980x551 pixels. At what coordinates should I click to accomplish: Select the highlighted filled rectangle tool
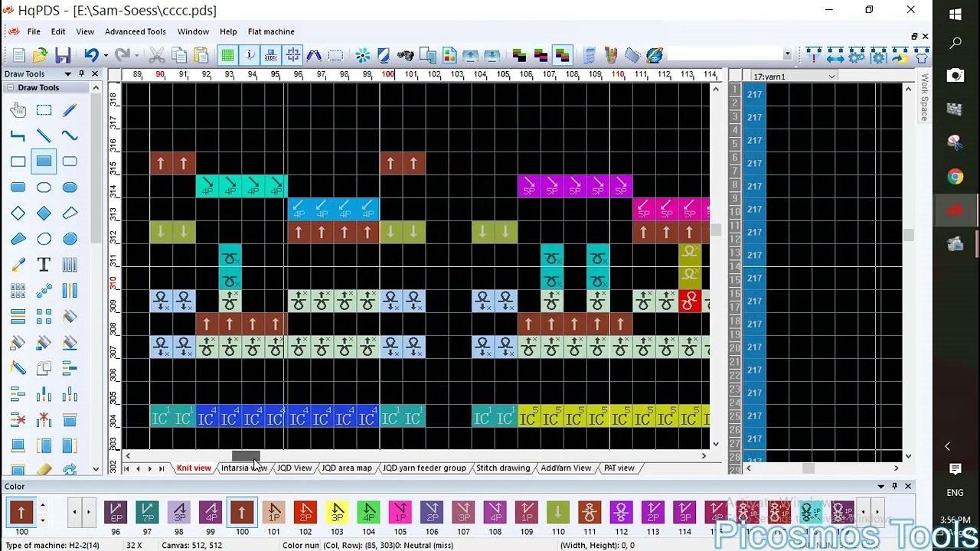pyautogui.click(x=44, y=161)
